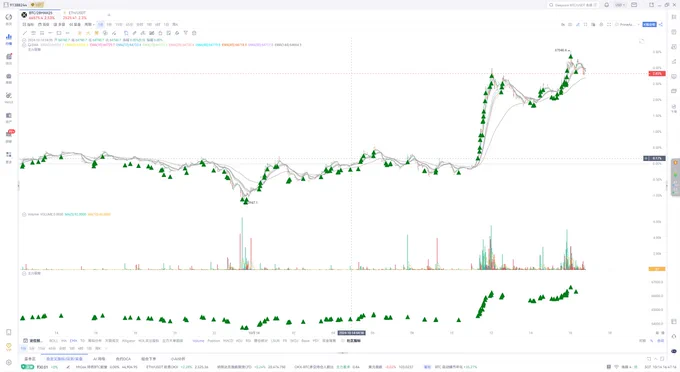
Task: Select the 1时 timeframe in top toolbar
Action: (149, 25)
